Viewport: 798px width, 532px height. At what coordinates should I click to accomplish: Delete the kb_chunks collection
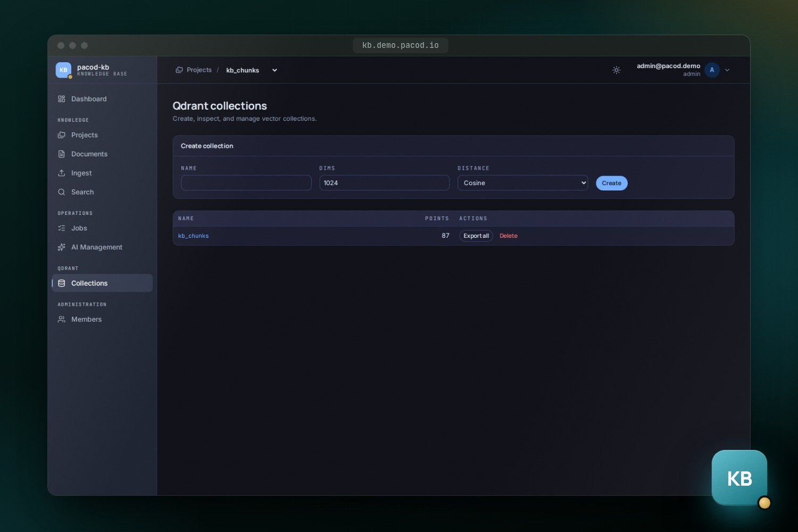click(509, 236)
